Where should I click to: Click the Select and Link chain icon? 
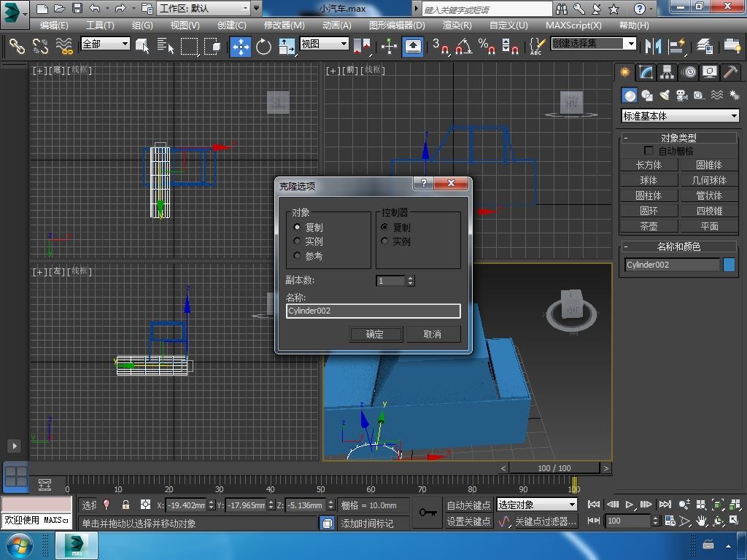coord(16,47)
